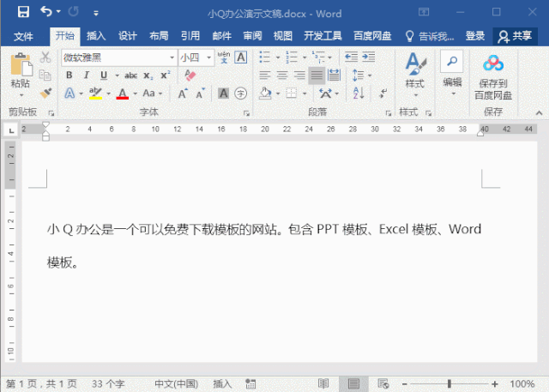This screenshot has height=392, width=549.
Task: Align text left
Action: [265, 75]
